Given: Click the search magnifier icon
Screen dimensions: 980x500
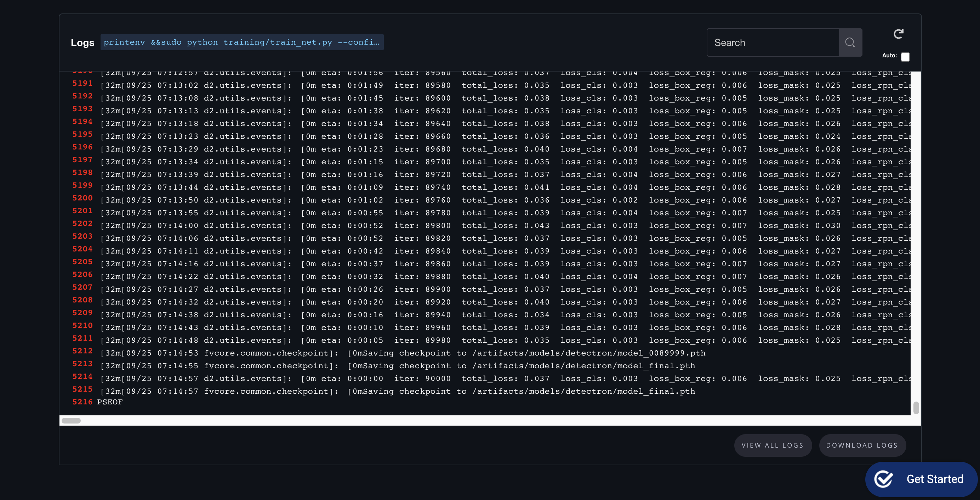Looking at the screenshot, I should (850, 42).
